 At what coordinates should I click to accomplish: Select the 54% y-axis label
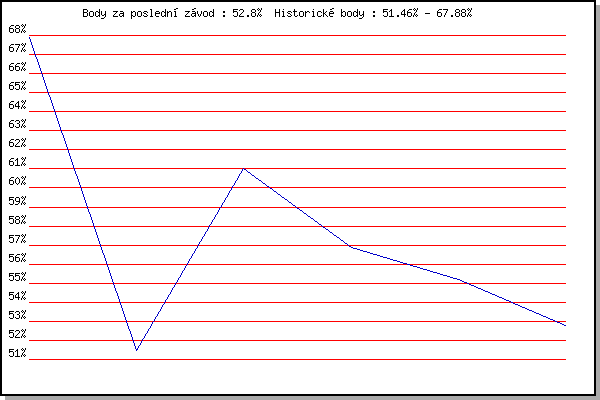[x=17, y=296]
